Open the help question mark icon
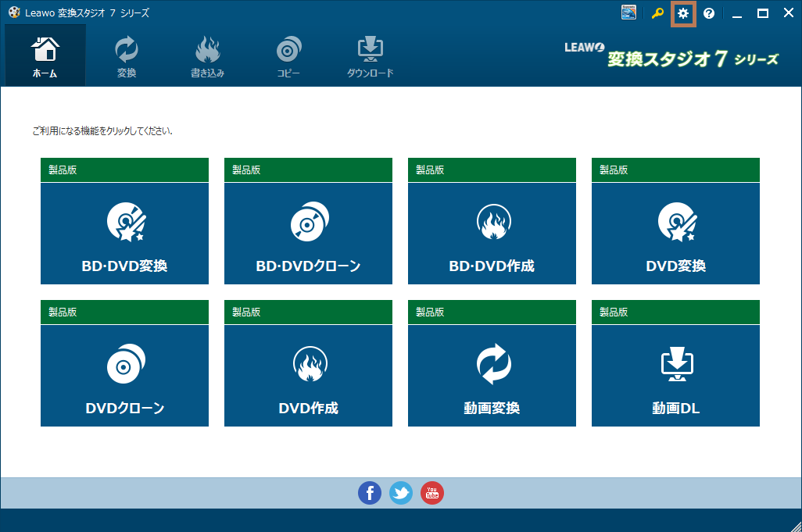Image resolution: width=802 pixels, height=532 pixels. 709,13
